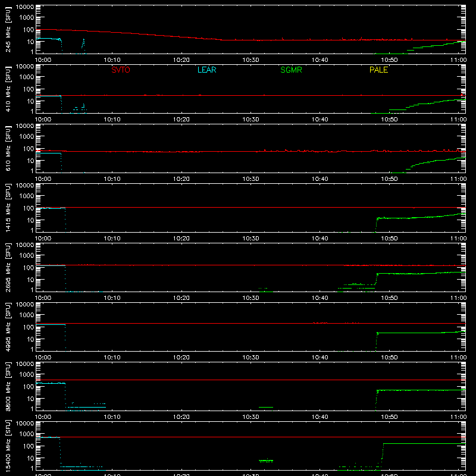Select the 610 MHz [SFU] axis title

click(8, 148)
